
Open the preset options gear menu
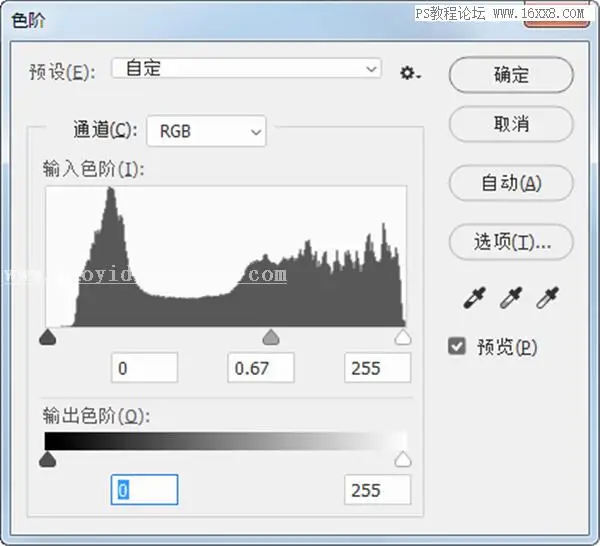tap(410, 72)
